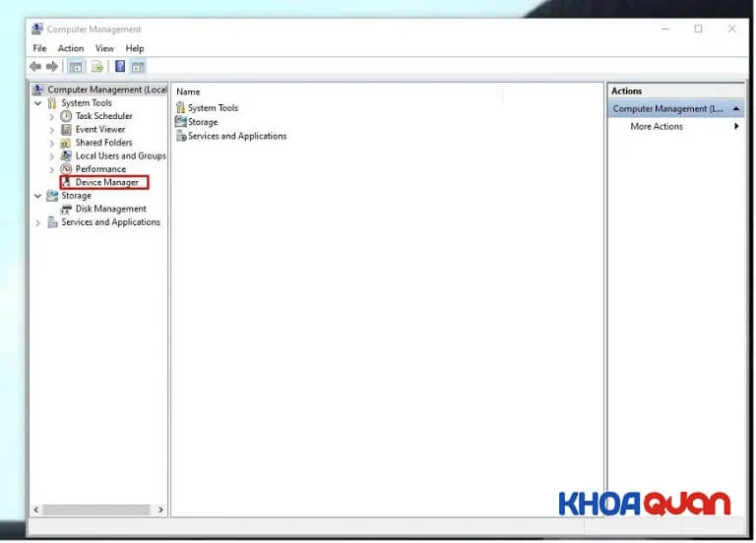Minimize the Computer Management window
756x543 pixels.
665,29
